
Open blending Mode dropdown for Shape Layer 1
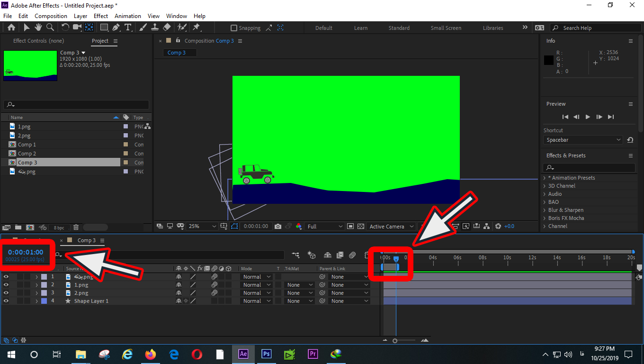pyautogui.click(x=256, y=301)
